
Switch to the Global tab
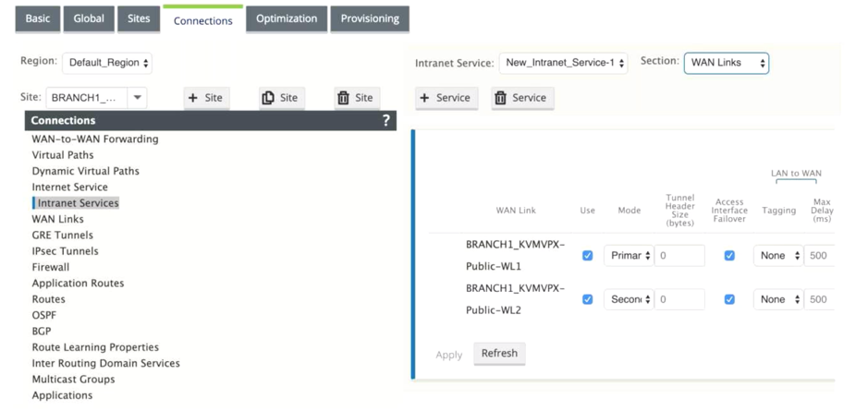[x=89, y=18]
